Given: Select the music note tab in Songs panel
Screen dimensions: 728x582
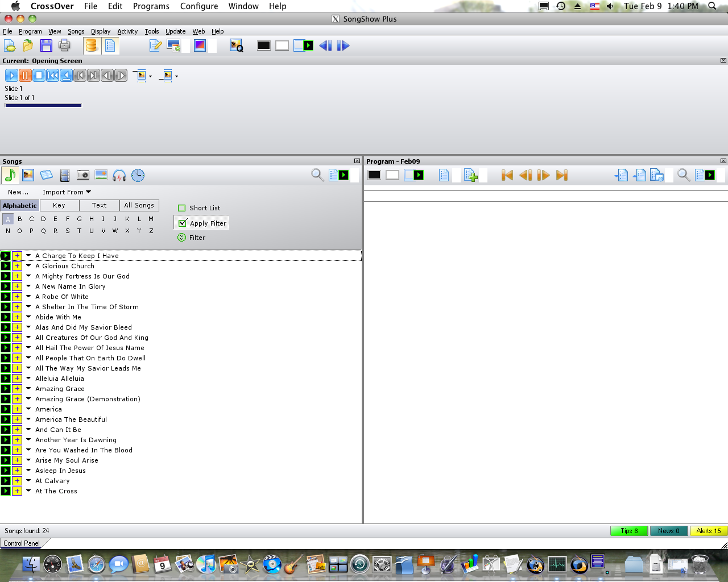Looking at the screenshot, I should click(x=9, y=175).
